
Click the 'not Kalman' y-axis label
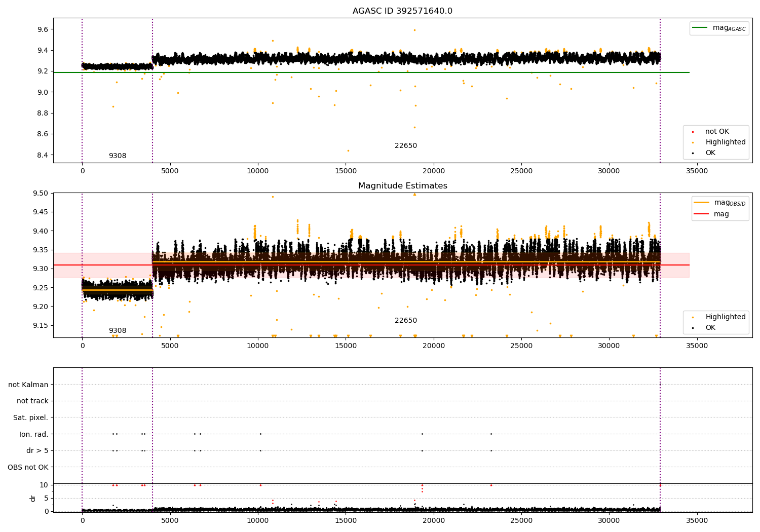[28, 385]
